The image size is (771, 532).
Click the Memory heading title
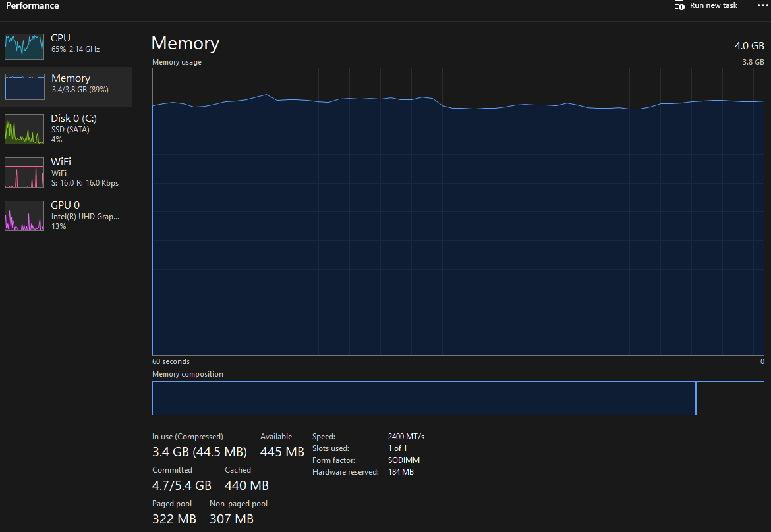click(185, 43)
